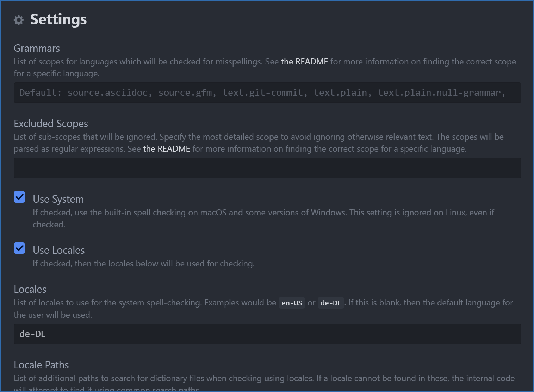
Task: Click the Locales field containing de-DE
Action: click(x=267, y=334)
